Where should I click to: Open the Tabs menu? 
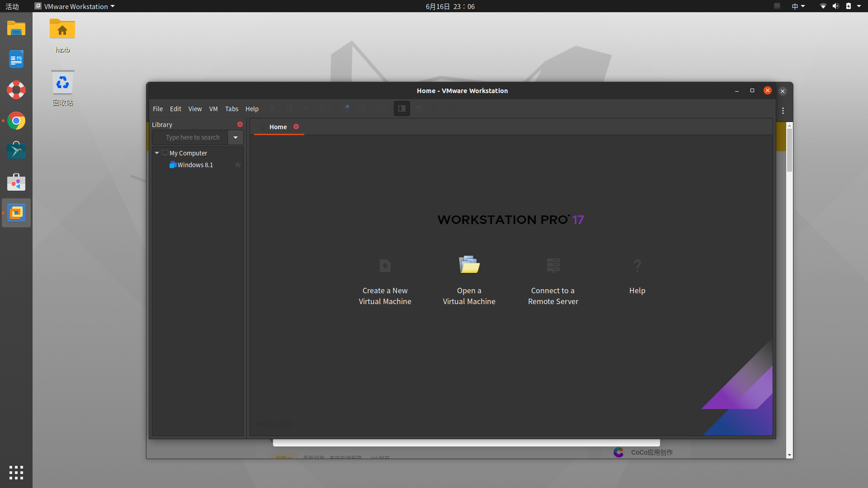(231, 109)
